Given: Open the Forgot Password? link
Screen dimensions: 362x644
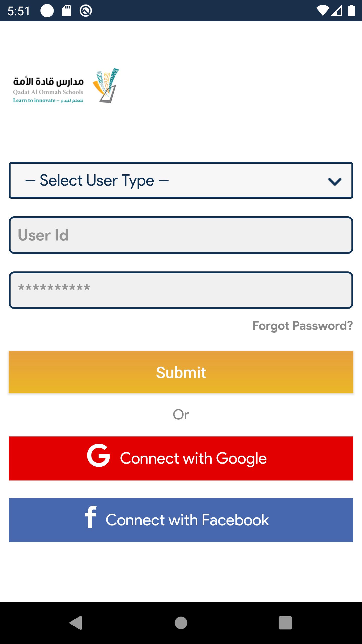Looking at the screenshot, I should [303, 326].
